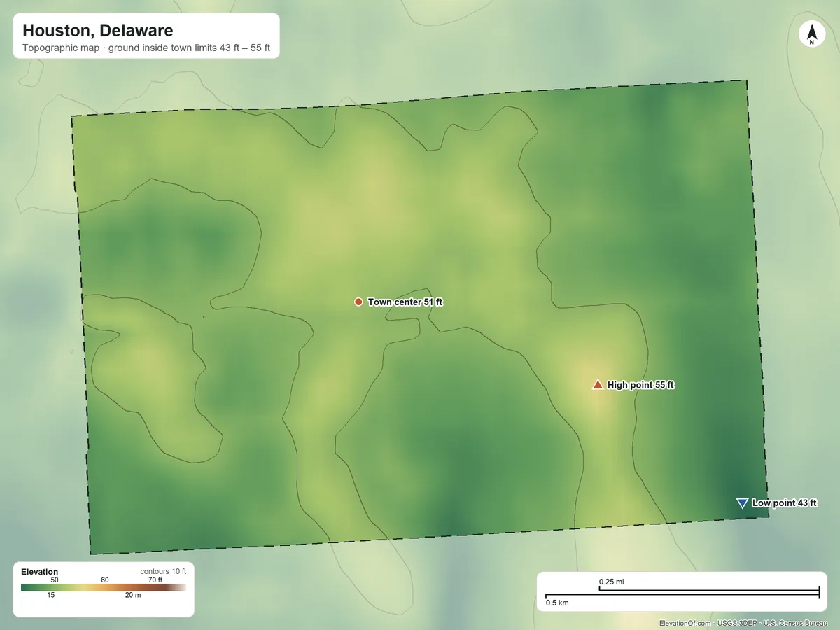This screenshot has width=840, height=630.
Task: Click the '20 m' legend value
Action: pyautogui.click(x=133, y=595)
